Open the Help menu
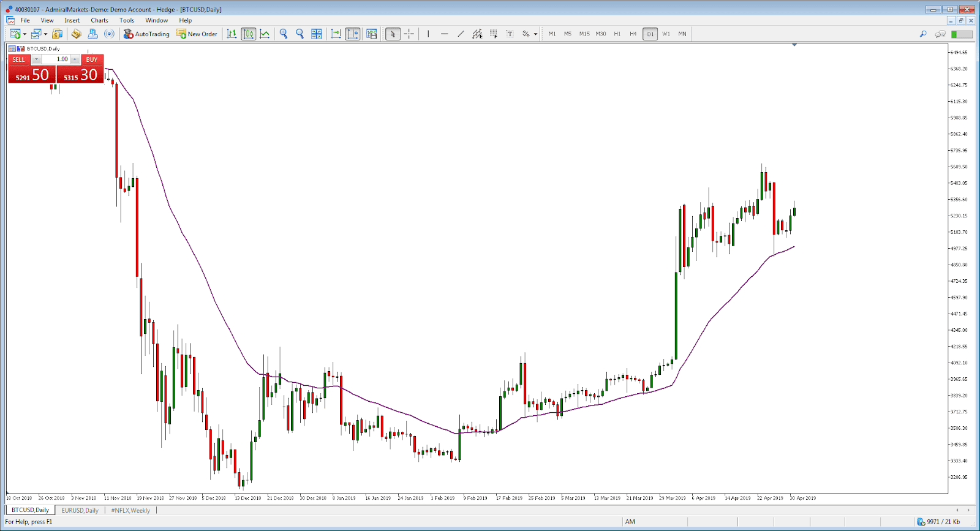Image resolution: width=980 pixels, height=531 pixels. pos(186,20)
